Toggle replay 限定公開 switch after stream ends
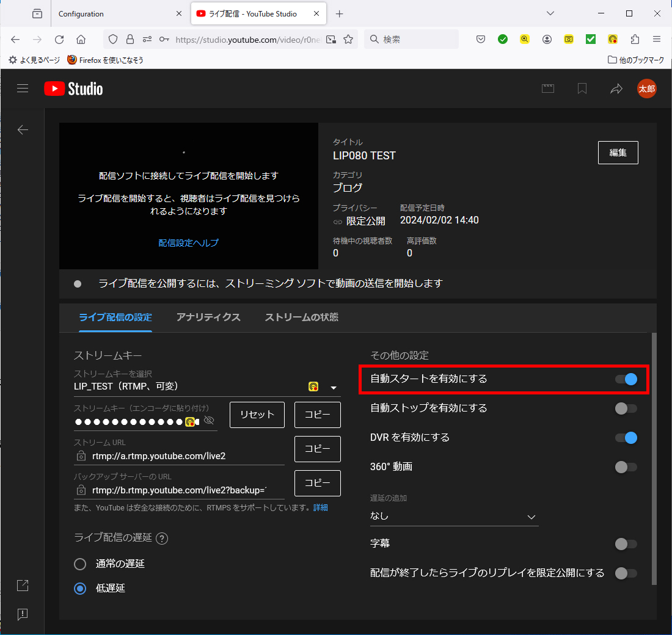The height and width of the screenshot is (635, 672). click(x=626, y=573)
